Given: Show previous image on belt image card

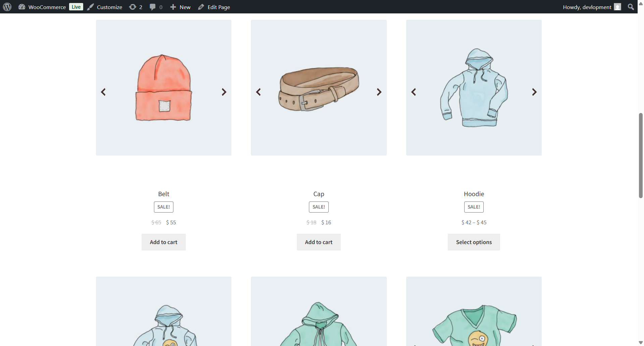Looking at the screenshot, I should coord(258,92).
